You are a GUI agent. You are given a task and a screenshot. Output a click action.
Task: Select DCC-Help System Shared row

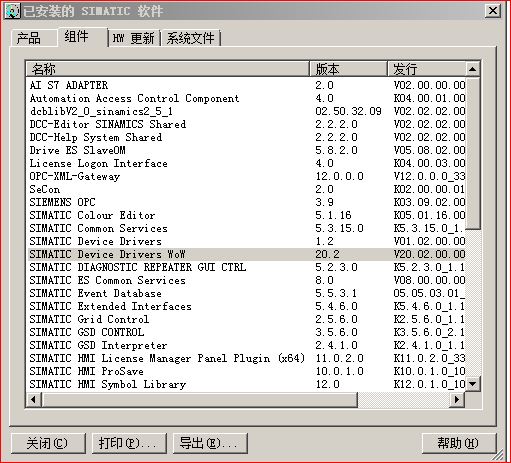tap(246, 137)
